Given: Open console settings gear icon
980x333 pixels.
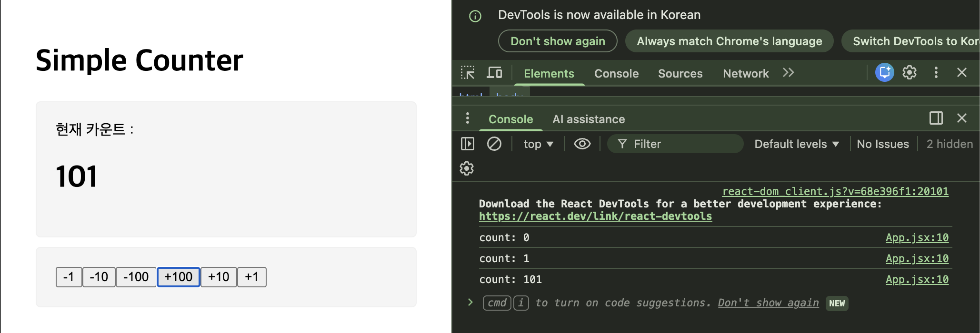Looking at the screenshot, I should pos(467,168).
